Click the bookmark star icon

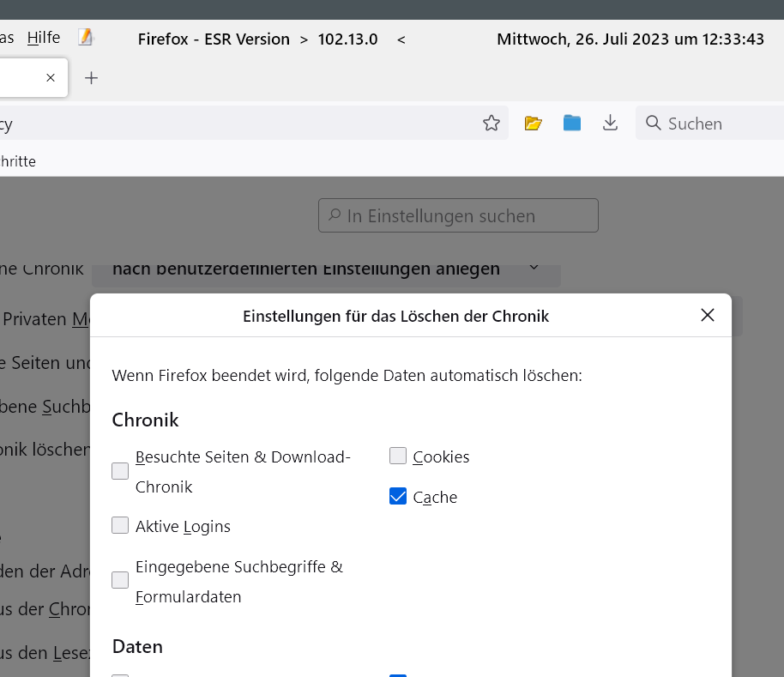492,124
